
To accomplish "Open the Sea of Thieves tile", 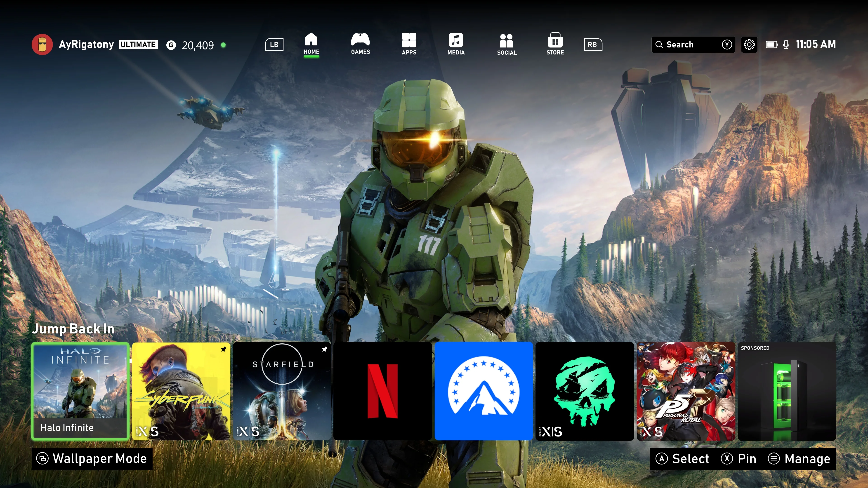I will coord(585,391).
